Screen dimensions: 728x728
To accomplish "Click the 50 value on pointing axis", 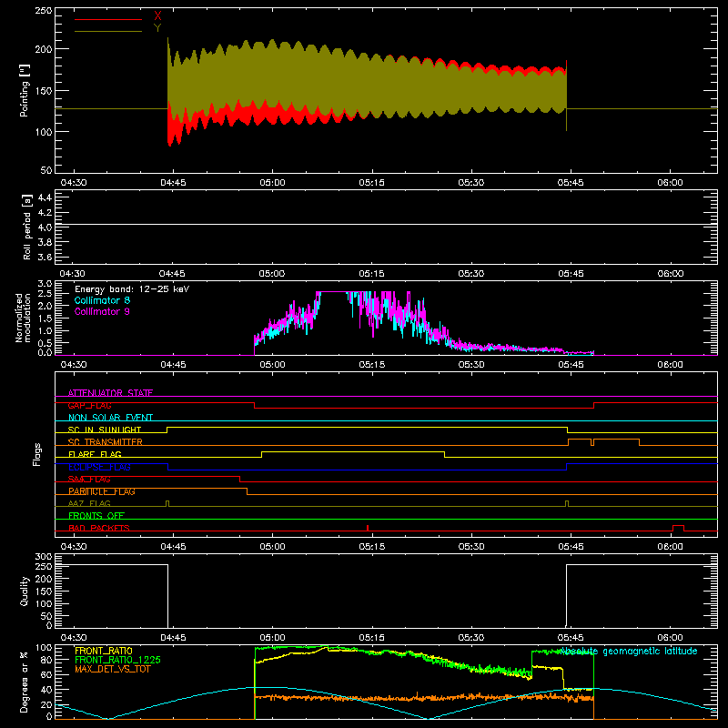I will point(46,170).
